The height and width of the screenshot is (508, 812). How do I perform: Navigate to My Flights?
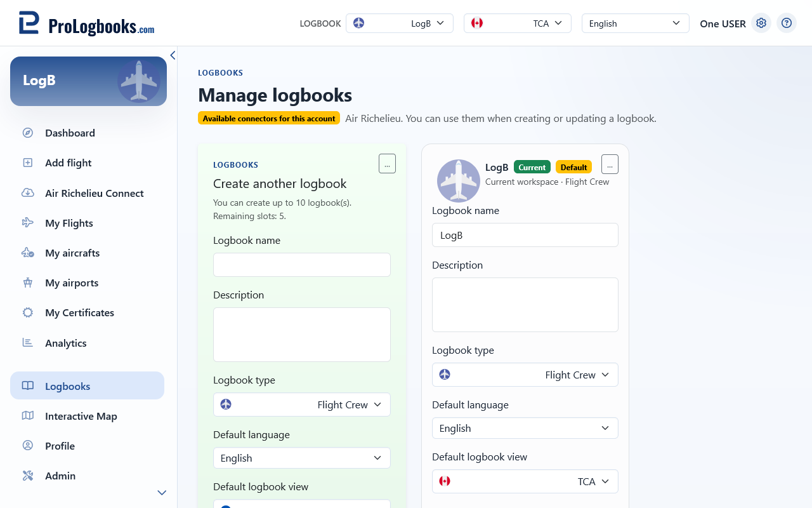coord(87,223)
